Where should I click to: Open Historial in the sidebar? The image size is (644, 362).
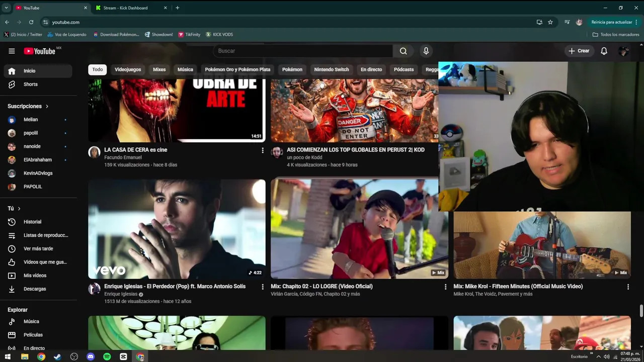tap(38, 222)
